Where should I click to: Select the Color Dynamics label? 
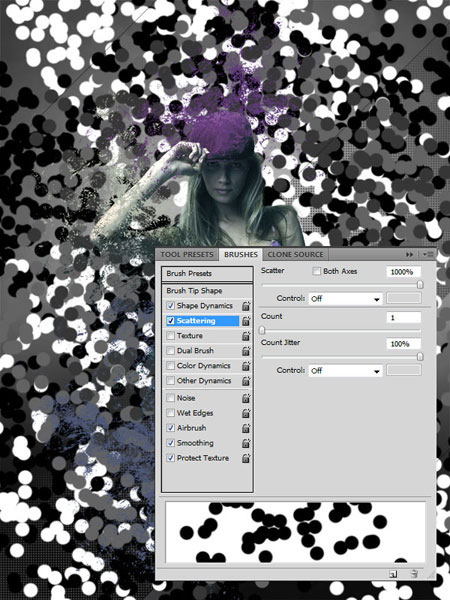click(x=204, y=366)
